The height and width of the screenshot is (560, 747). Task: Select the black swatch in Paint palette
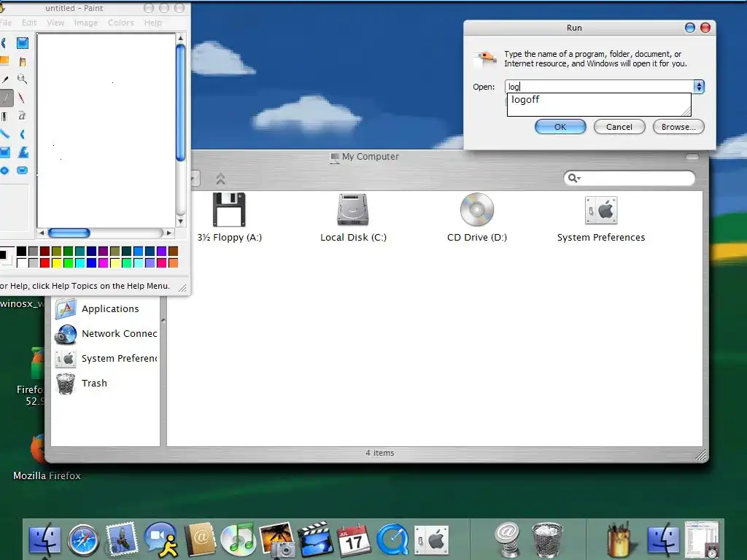[x=21, y=251]
